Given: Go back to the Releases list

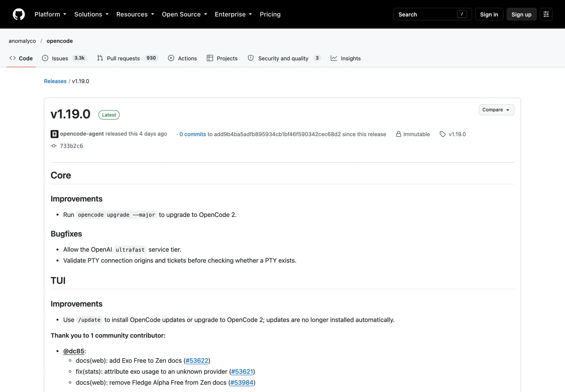Looking at the screenshot, I should point(55,81).
